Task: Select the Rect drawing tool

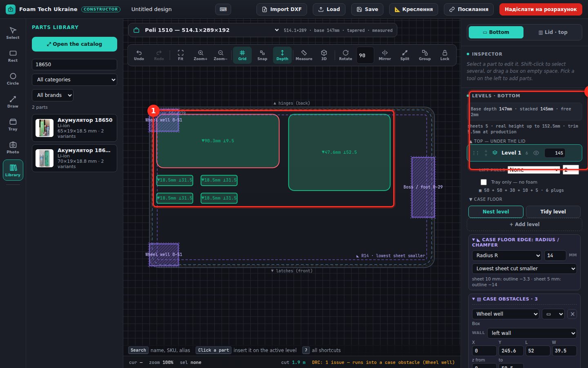Action: [x=13, y=56]
